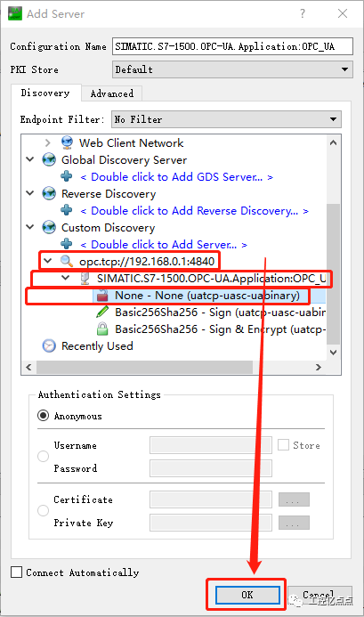Viewport: 364px width, 617px height.
Task: Toggle the Store password checkbox
Action: point(283,445)
